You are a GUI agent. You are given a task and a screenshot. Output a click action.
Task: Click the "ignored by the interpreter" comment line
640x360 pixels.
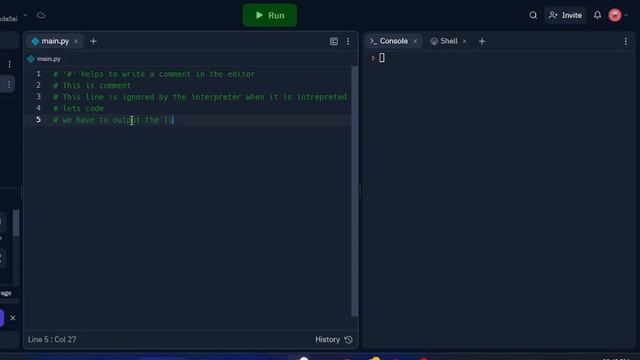click(x=200, y=97)
